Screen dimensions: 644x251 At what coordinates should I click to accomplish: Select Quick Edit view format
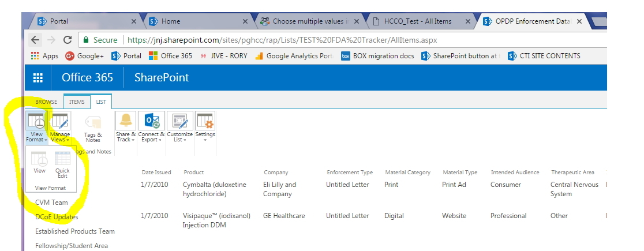pyautogui.click(x=62, y=160)
